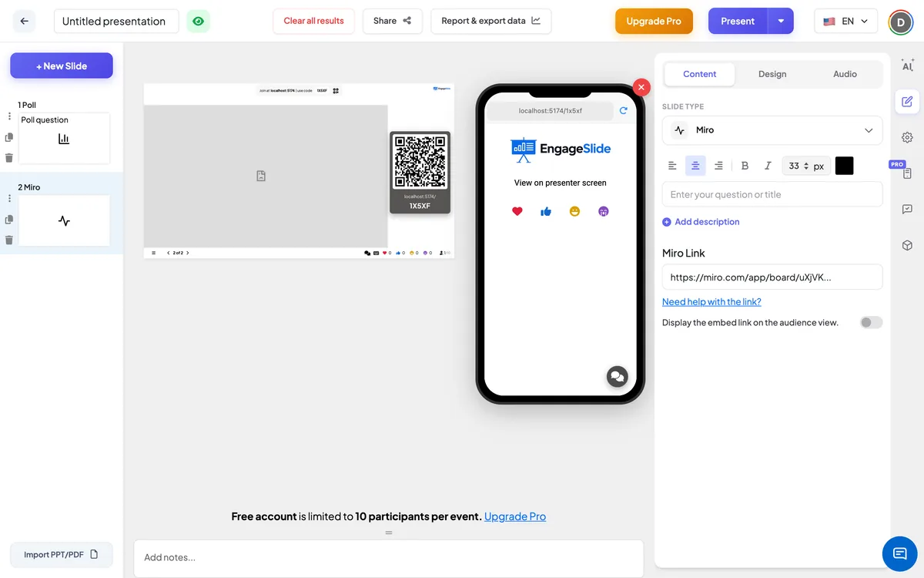Close the phone preview with red X
924x578 pixels.
[641, 87]
